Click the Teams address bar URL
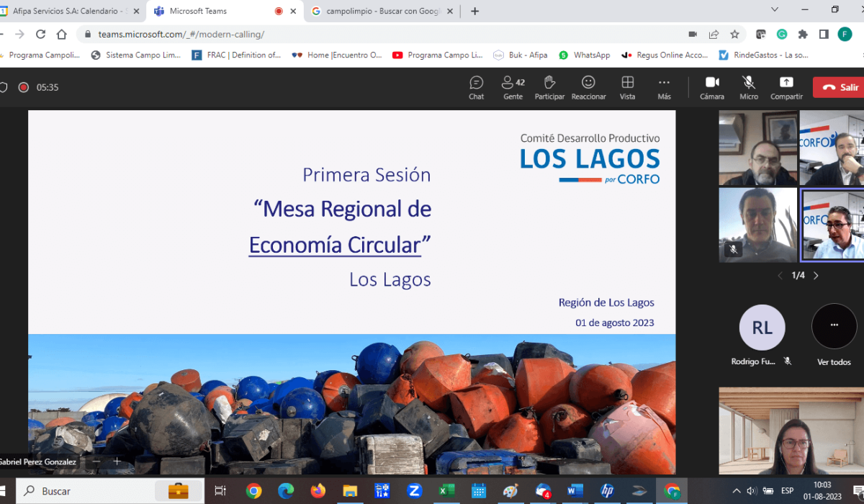The width and height of the screenshot is (864, 504). click(181, 34)
